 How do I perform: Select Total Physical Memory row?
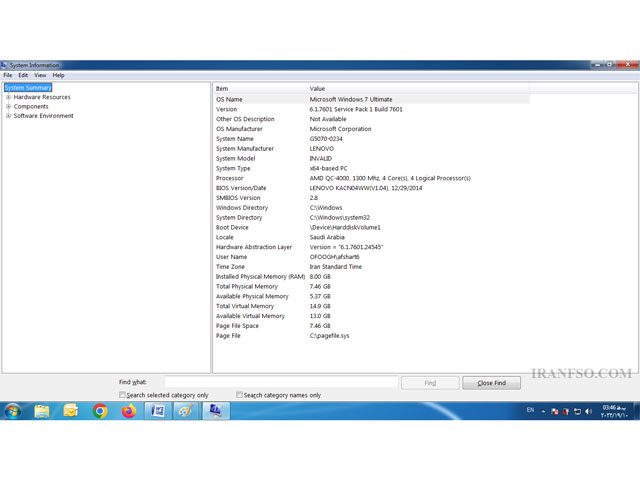pyautogui.click(x=371, y=287)
